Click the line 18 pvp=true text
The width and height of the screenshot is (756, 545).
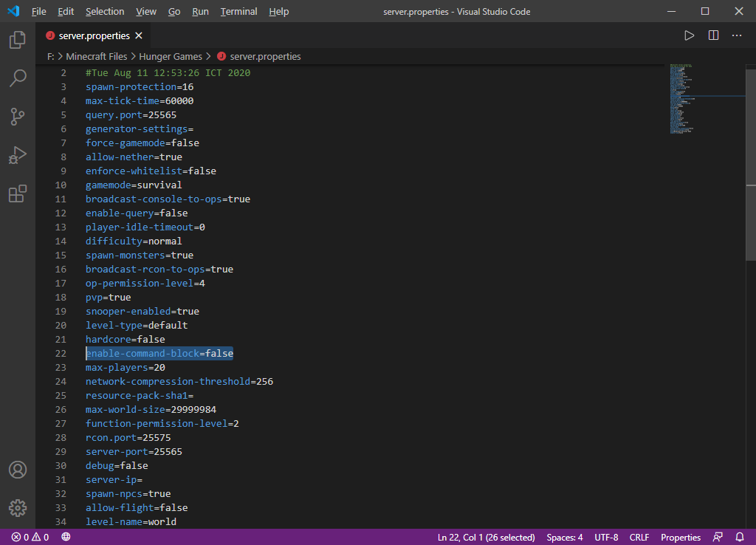(108, 297)
